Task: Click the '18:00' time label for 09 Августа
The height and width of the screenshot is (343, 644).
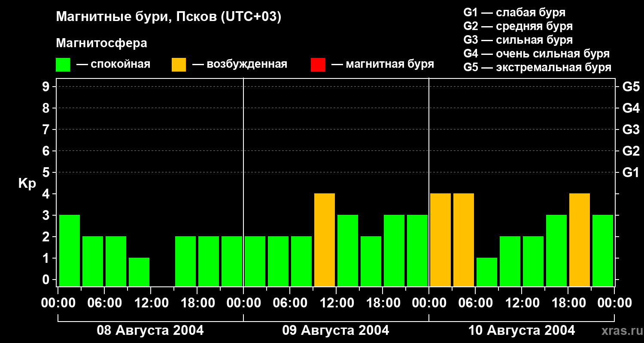Action: tap(383, 303)
